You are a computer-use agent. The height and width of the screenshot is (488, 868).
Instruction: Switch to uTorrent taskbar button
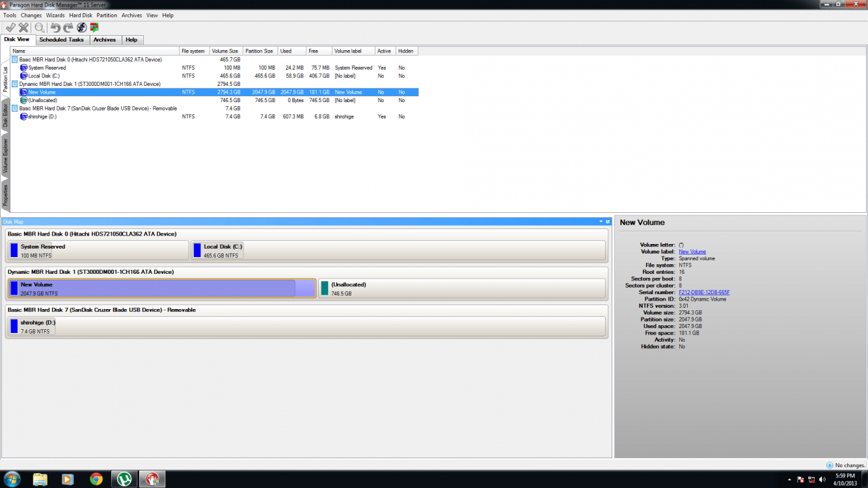(124, 480)
